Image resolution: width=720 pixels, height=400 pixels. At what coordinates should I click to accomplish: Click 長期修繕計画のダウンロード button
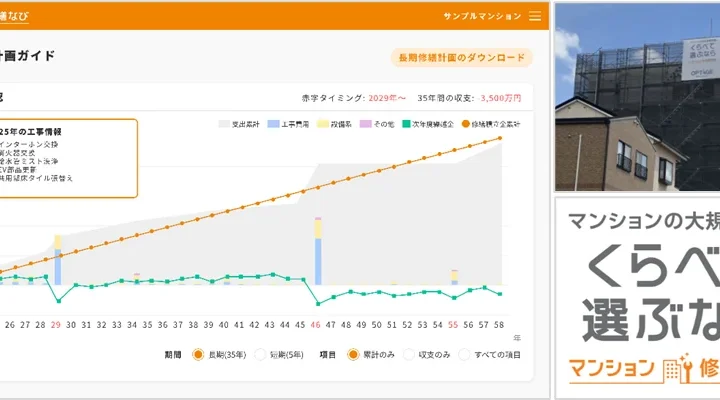click(461, 58)
